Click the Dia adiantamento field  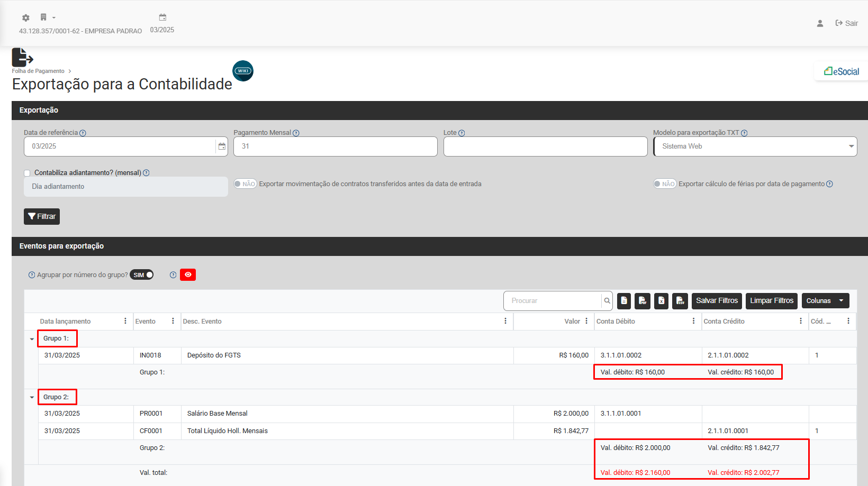coord(126,187)
